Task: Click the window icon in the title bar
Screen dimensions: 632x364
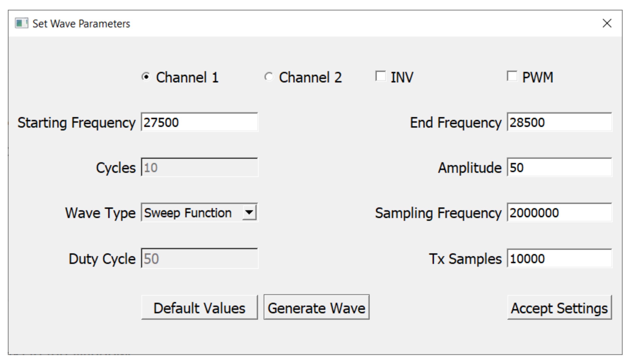Action: tap(21, 23)
